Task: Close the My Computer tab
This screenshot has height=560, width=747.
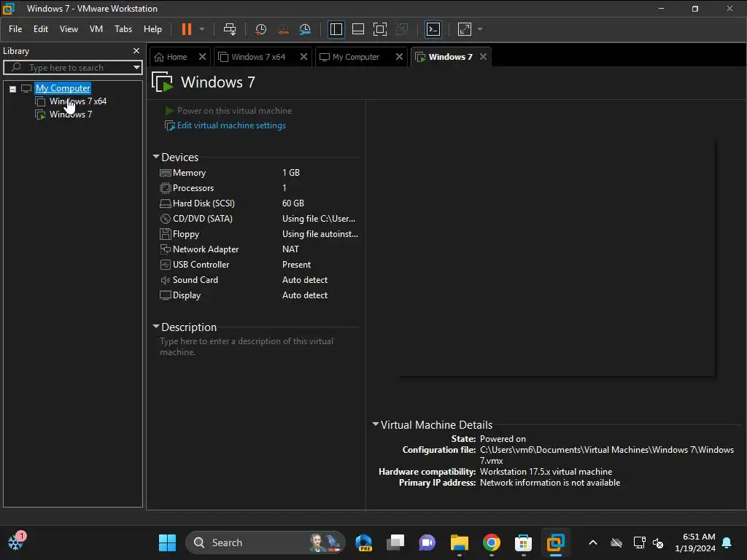Action: tap(399, 57)
